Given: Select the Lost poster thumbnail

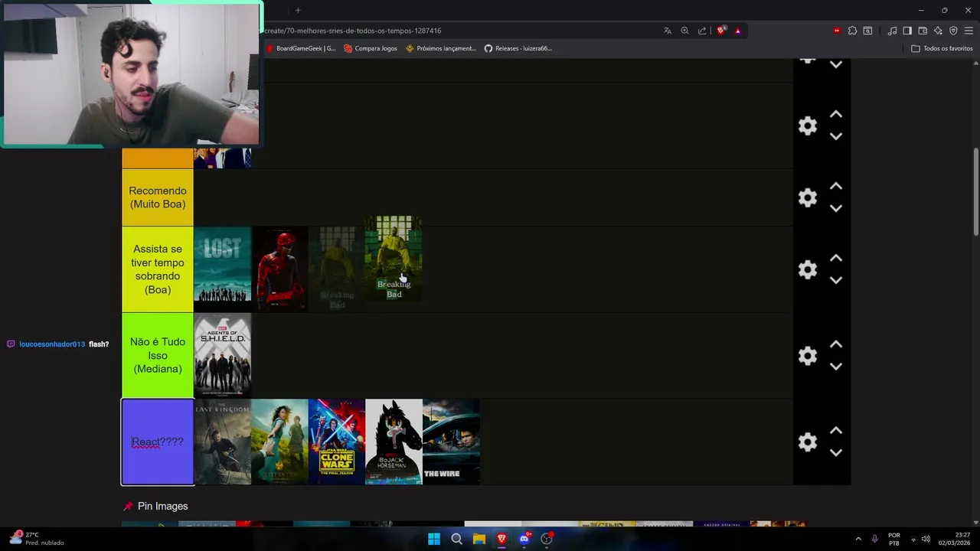Looking at the screenshot, I should pyautogui.click(x=222, y=269).
